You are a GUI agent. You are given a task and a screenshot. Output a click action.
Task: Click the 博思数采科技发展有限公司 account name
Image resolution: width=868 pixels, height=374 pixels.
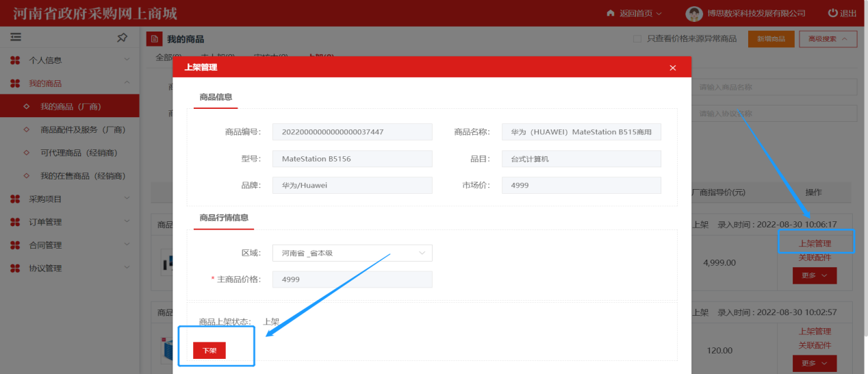click(x=756, y=14)
